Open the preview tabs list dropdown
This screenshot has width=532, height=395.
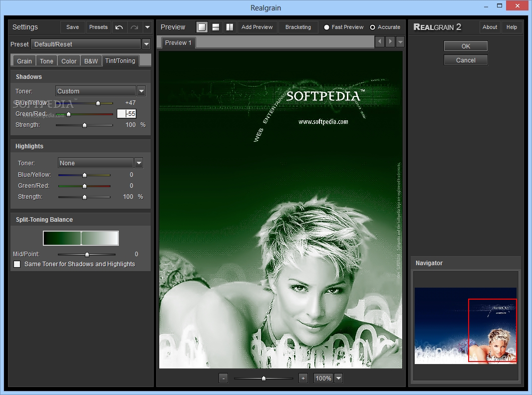[x=400, y=41]
